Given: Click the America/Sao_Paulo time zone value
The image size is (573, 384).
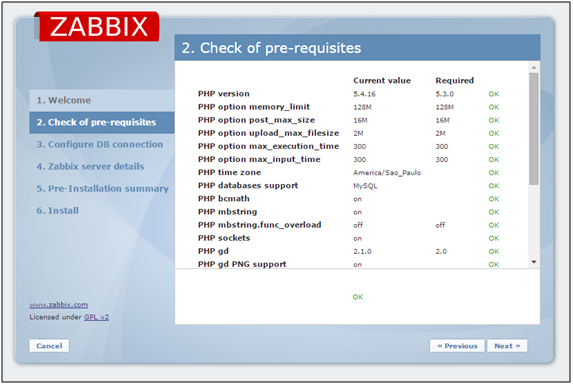Looking at the screenshot, I should click(x=387, y=172).
